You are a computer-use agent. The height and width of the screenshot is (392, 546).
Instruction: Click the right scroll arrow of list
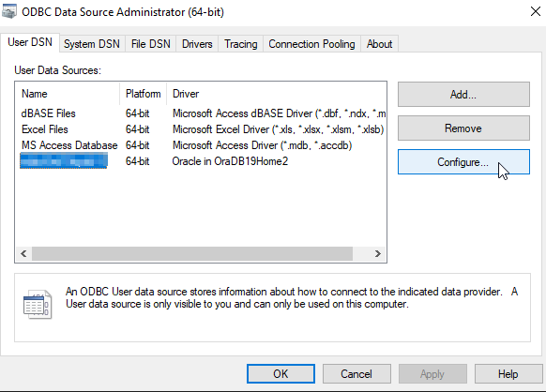[378, 253]
